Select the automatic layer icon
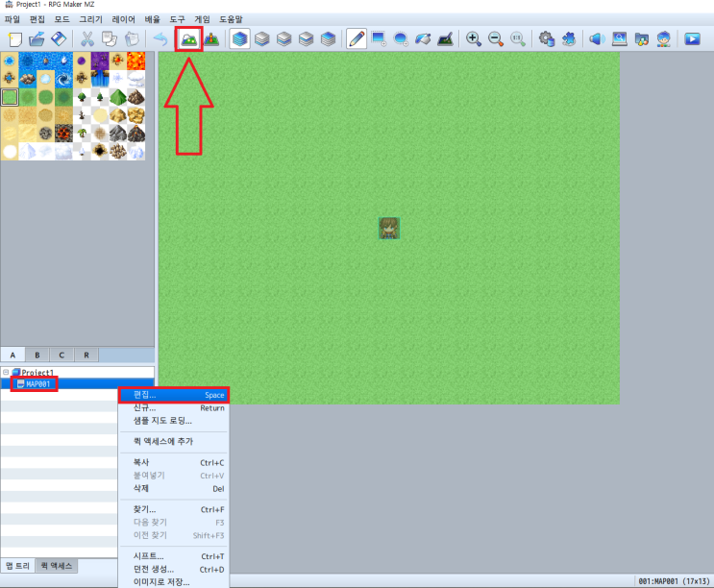The image size is (714, 588). [x=239, y=39]
